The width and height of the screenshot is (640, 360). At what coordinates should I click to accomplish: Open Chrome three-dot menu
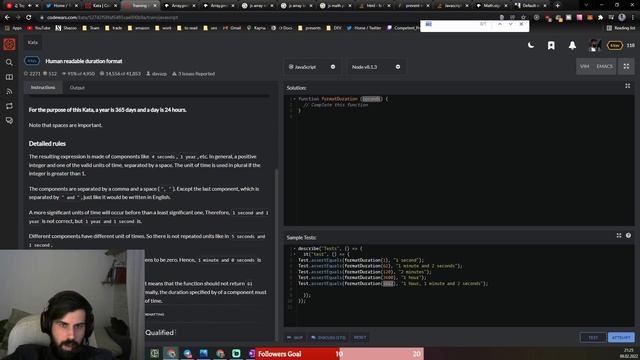[x=633, y=18]
